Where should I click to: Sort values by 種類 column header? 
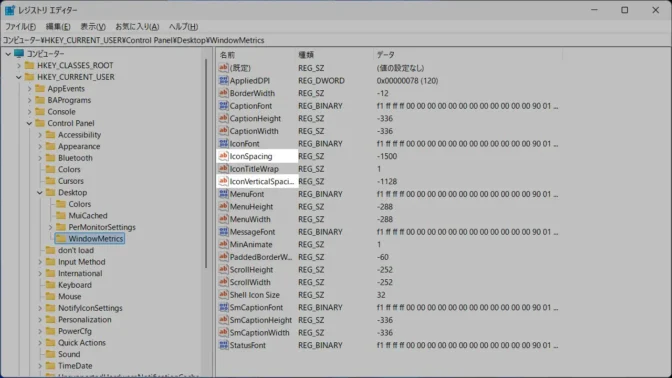[x=334, y=55]
